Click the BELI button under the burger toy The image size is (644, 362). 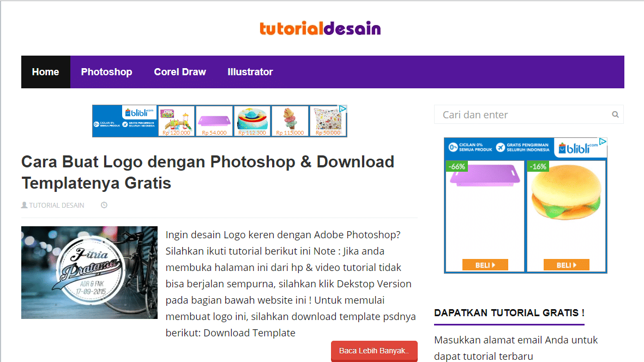click(x=566, y=264)
